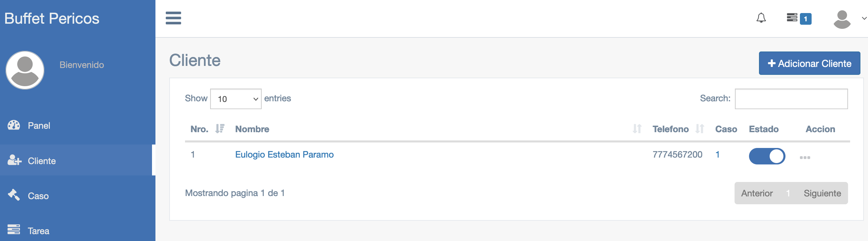The width and height of the screenshot is (868, 241).
Task: Open the Show entries dropdown
Action: click(236, 99)
